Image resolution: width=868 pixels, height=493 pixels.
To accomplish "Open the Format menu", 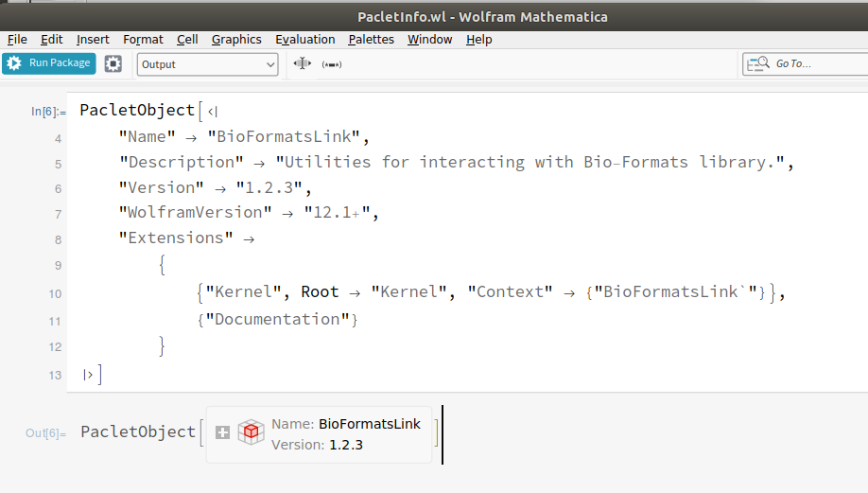I will click(143, 40).
